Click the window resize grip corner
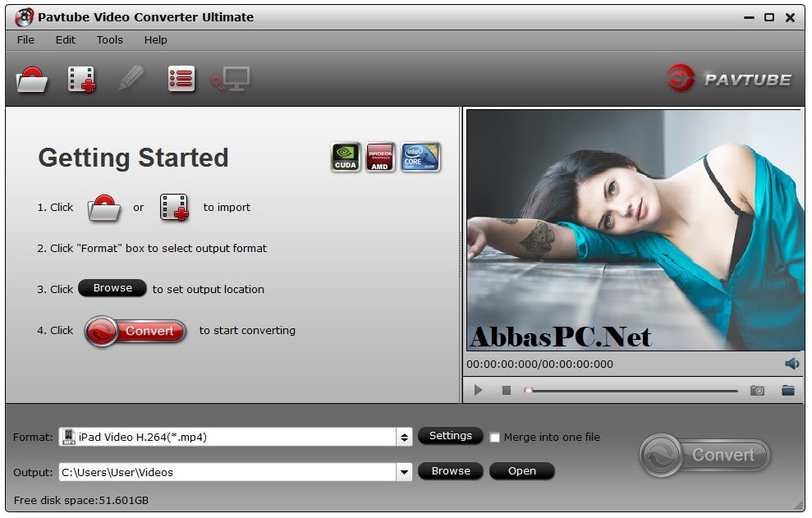The height and width of the screenshot is (518, 812). (x=799, y=506)
